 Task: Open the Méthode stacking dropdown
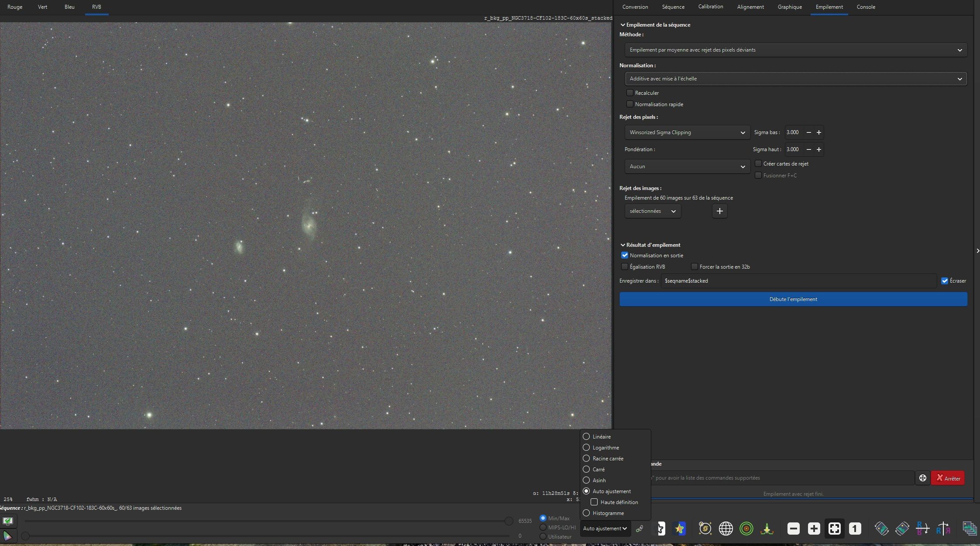796,50
